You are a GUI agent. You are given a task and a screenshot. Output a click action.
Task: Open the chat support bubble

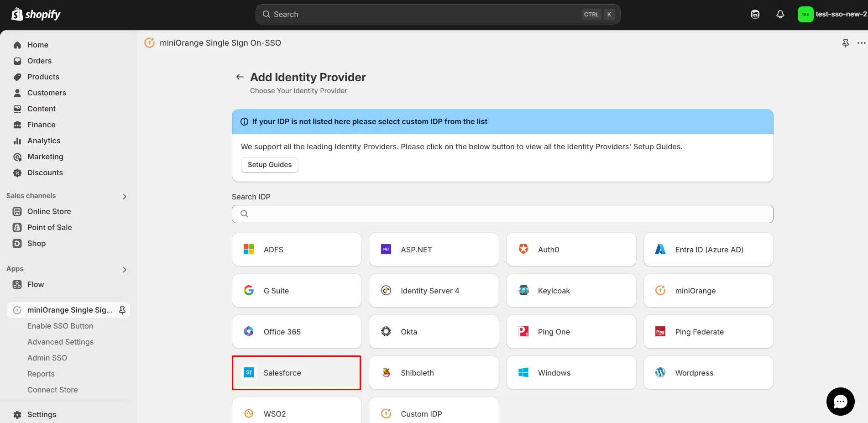841,402
